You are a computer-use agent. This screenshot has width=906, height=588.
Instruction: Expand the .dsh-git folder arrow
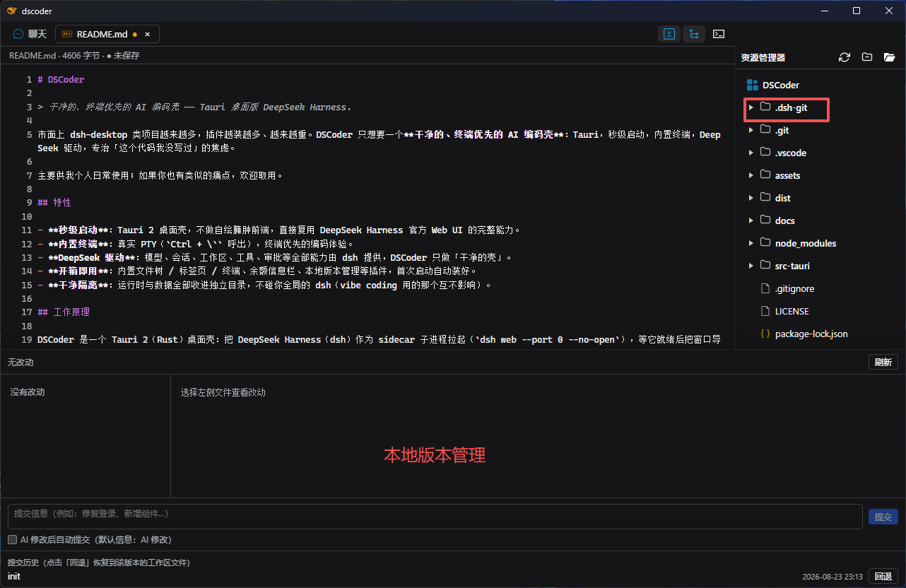(751, 107)
